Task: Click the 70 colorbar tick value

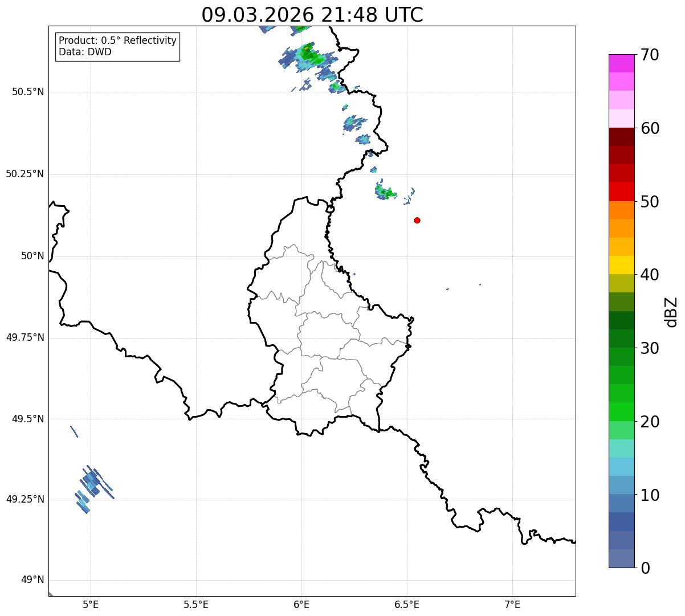Action: pos(650,55)
